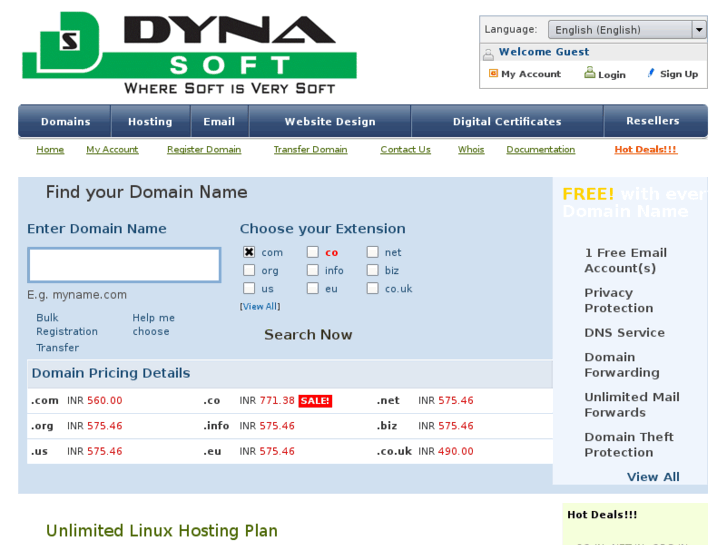This screenshot has height=545, width=727.
Task: Click the Sign Up text link
Action: [679, 74]
